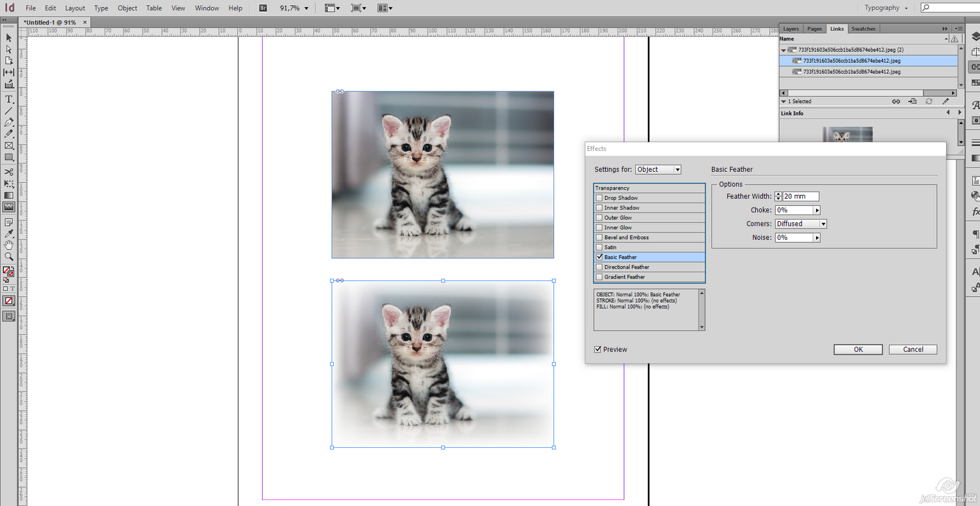Click Edit Original pencil icon

pyautogui.click(x=945, y=101)
